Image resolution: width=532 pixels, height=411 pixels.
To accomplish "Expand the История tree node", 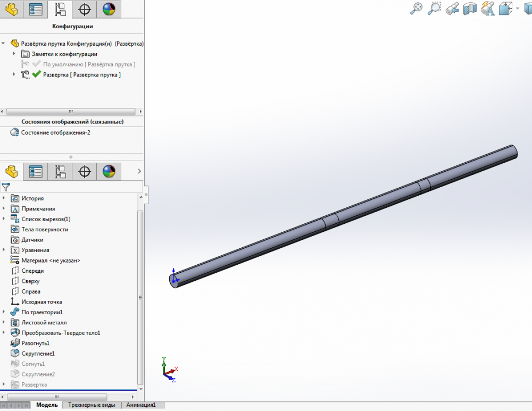I will (x=4, y=198).
